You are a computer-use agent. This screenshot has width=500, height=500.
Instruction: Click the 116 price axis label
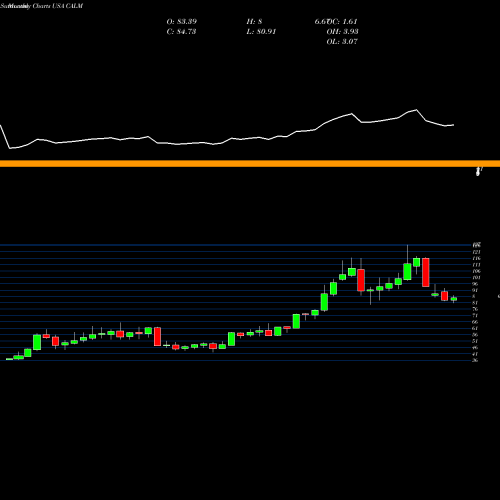point(476,258)
